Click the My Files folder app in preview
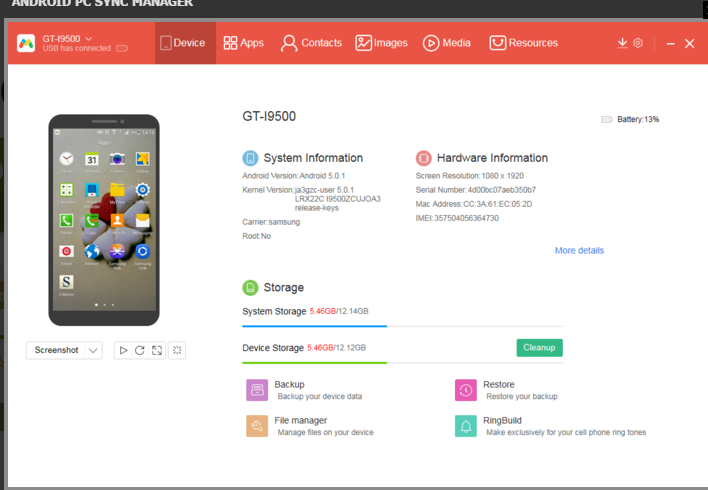Viewport: 708px width, 490px height. tap(117, 190)
